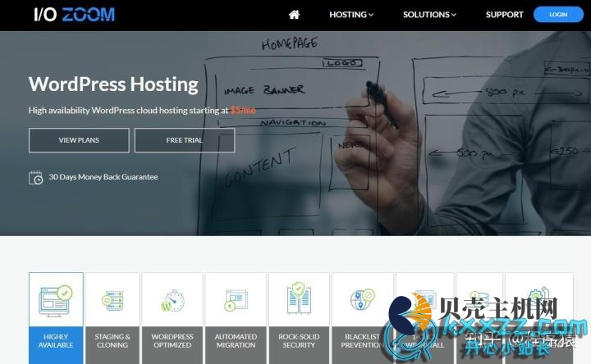591x364 pixels.
Task: Click the calendar icon beside Money Back Guarantee
Action: pyautogui.click(x=35, y=177)
